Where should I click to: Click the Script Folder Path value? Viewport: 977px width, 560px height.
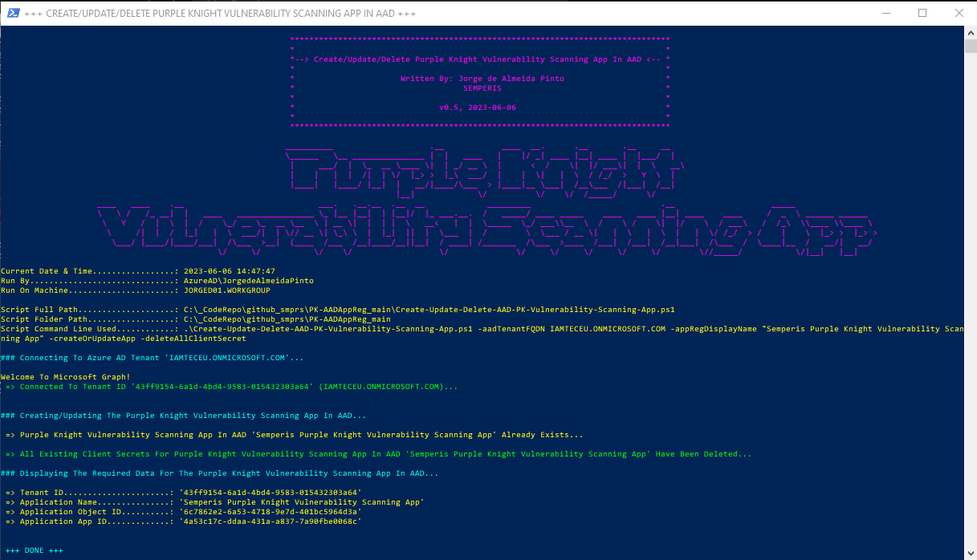click(x=287, y=319)
